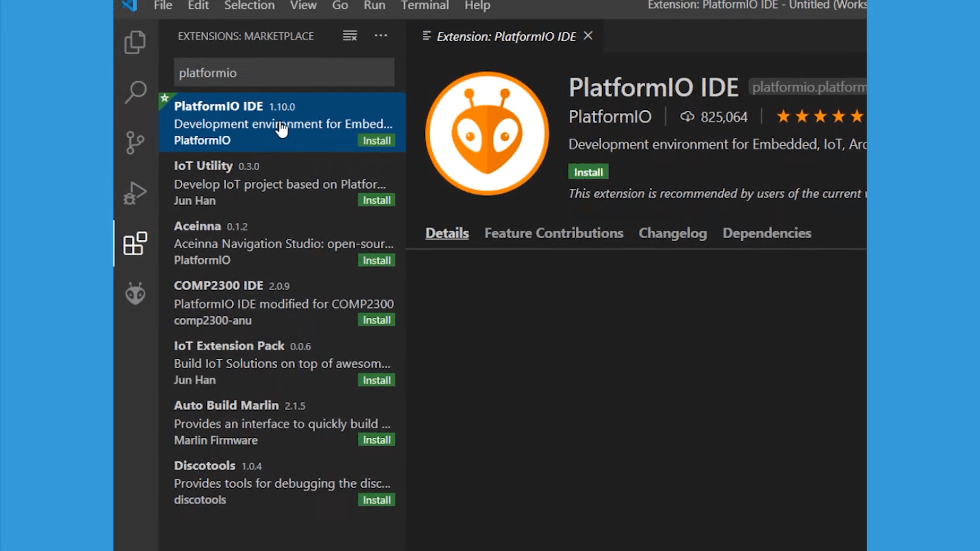Image resolution: width=980 pixels, height=551 pixels.
Task: Open the Edit menu
Action: coord(198,6)
